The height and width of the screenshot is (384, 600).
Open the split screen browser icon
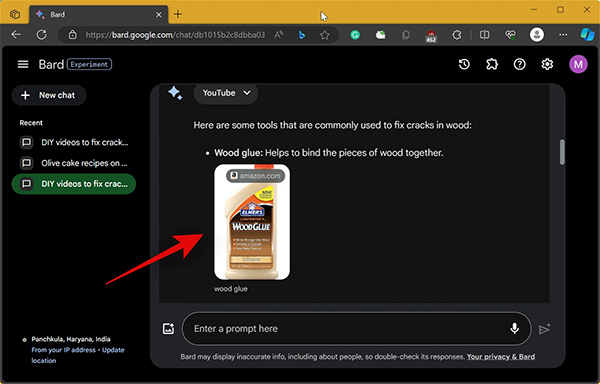point(484,35)
